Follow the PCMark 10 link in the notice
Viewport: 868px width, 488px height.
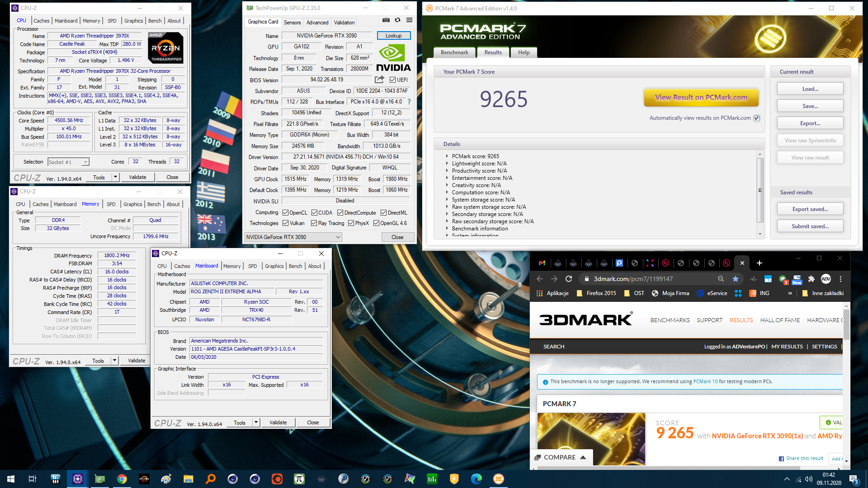tap(705, 381)
